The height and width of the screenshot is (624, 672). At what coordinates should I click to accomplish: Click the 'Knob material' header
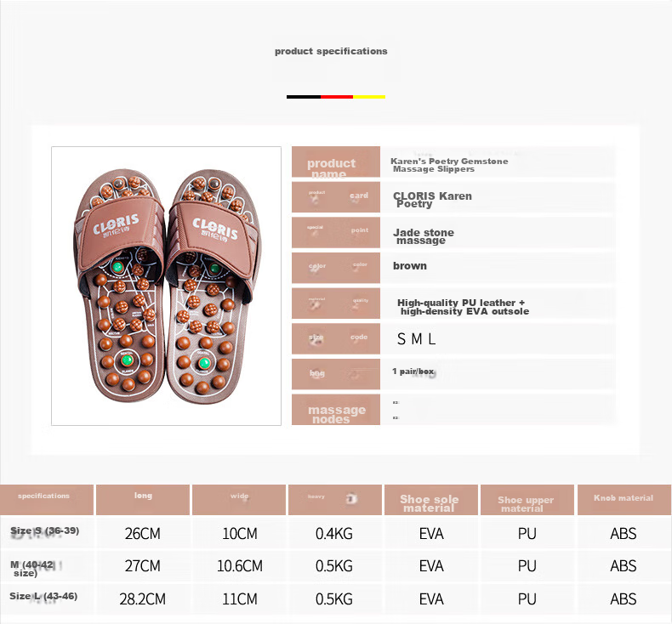tap(624, 500)
